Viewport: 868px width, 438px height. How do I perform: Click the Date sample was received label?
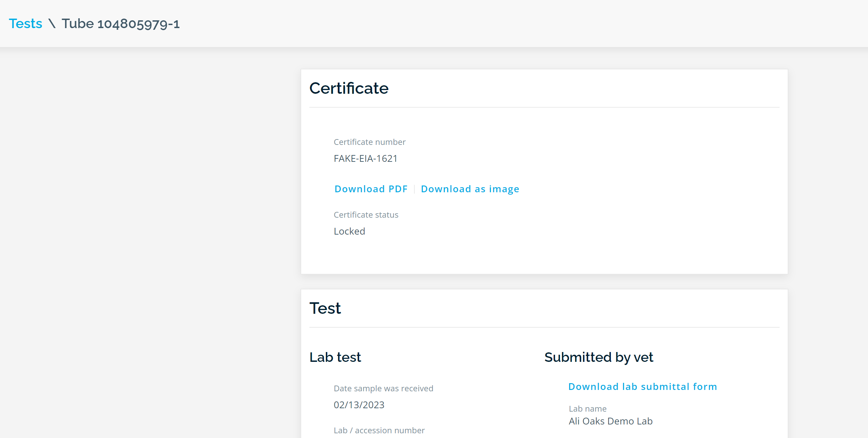pos(384,389)
